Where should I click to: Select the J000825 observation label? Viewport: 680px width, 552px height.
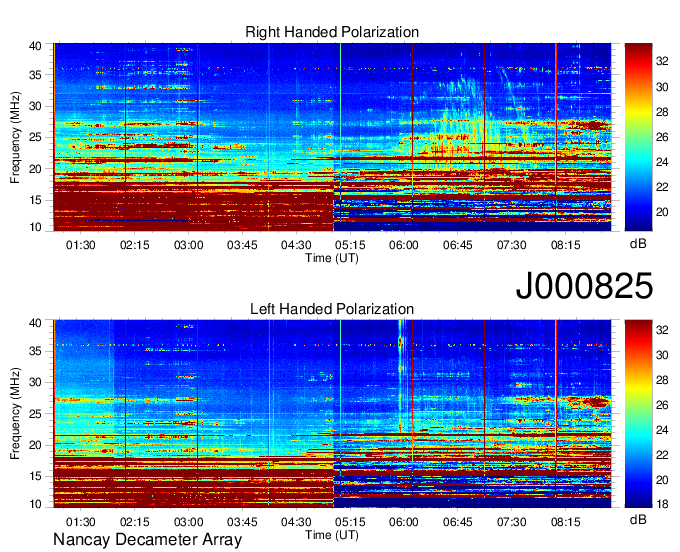coord(584,285)
